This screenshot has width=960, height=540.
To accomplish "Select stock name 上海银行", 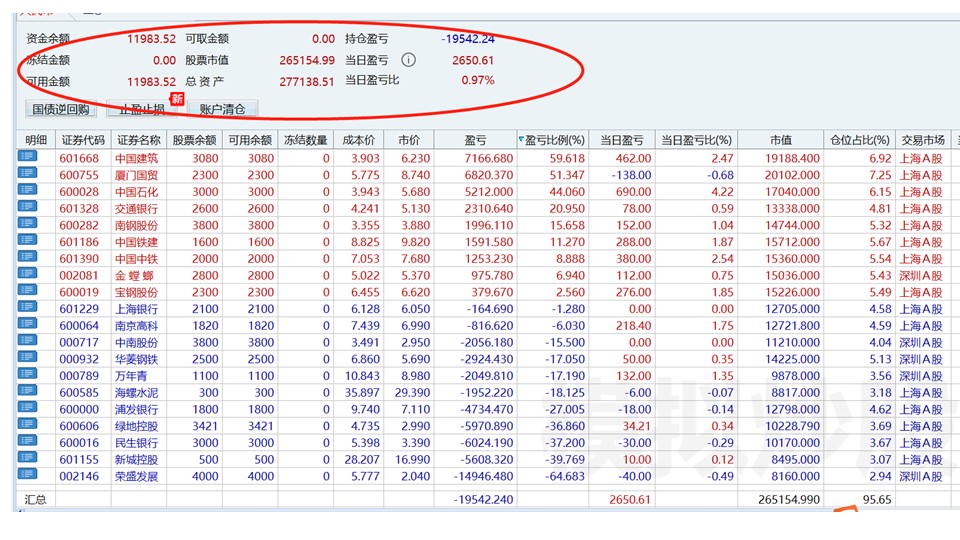I will click(x=137, y=309).
